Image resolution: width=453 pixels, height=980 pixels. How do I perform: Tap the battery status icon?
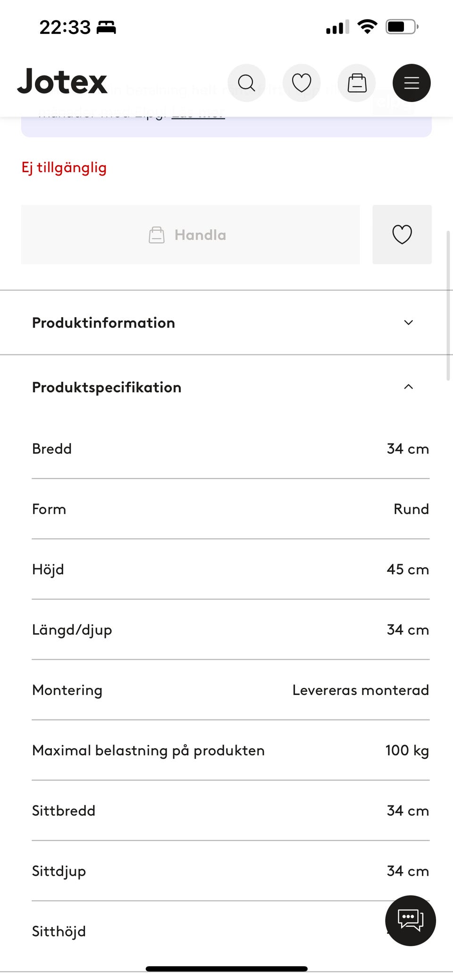click(402, 26)
